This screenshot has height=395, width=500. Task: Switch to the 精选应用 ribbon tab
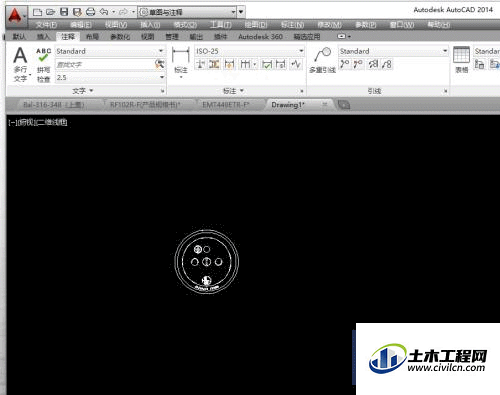[x=307, y=37]
